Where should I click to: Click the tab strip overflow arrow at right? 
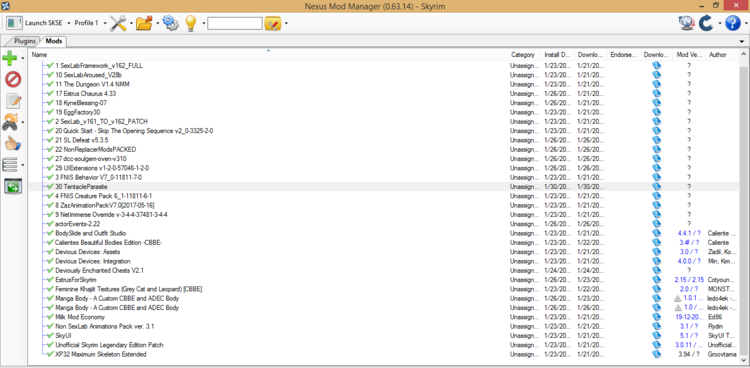[x=742, y=42]
